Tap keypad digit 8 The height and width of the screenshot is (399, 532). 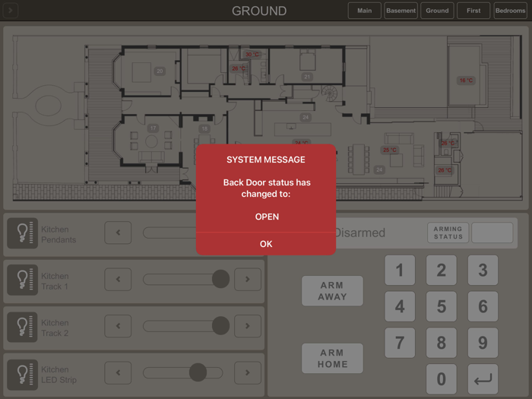(x=441, y=343)
